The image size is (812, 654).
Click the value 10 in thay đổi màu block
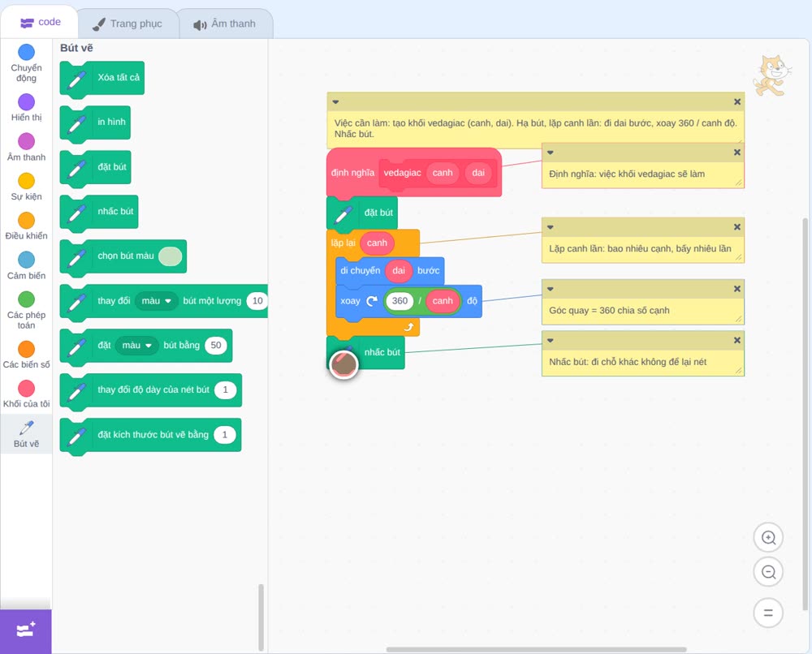point(257,301)
